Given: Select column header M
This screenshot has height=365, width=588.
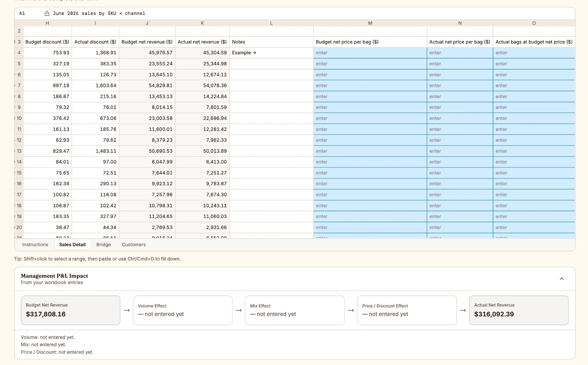Looking at the screenshot, I should (370, 23).
